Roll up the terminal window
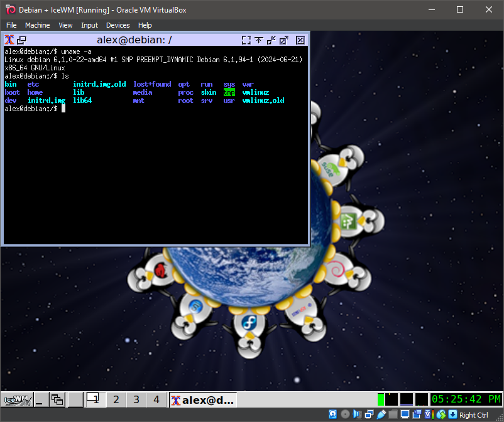This screenshot has height=422, width=504. click(260, 40)
